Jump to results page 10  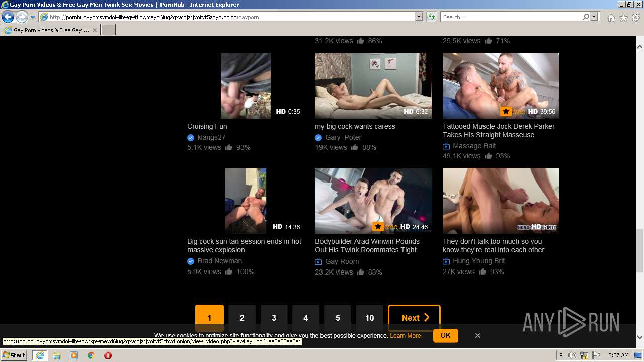pos(369,318)
